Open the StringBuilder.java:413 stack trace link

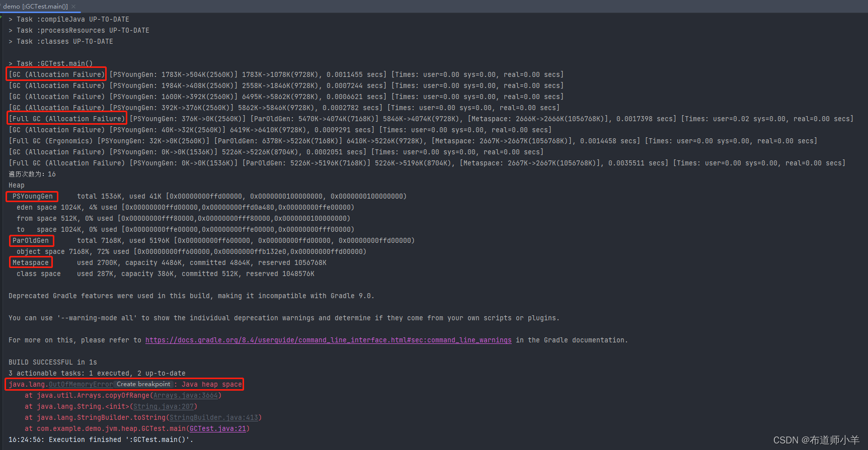[x=214, y=418]
